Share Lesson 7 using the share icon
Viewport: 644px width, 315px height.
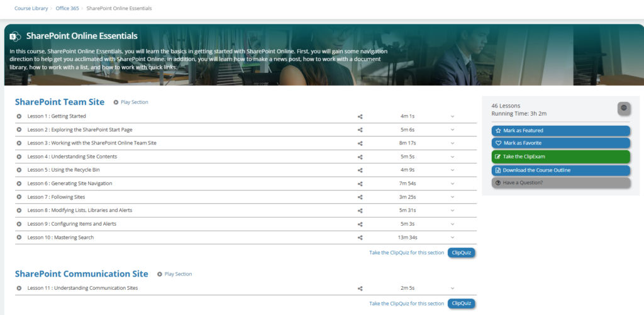click(360, 197)
